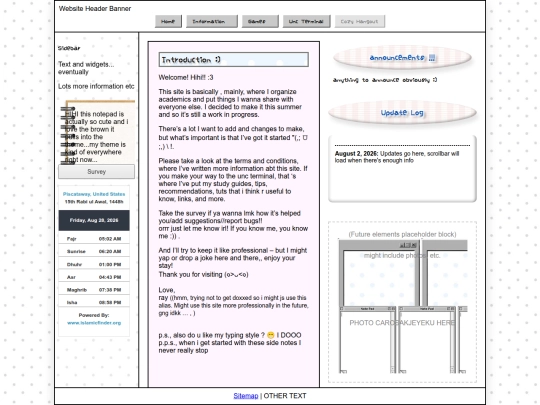Click the 'OTHER TEXT' footer text
540x405 pixels.
click(285, 396)
